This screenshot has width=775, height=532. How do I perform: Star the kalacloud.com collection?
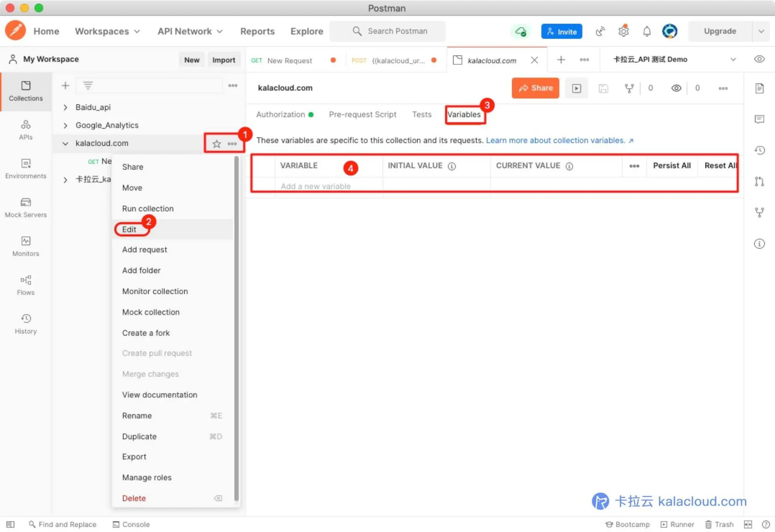click(217, 144)
